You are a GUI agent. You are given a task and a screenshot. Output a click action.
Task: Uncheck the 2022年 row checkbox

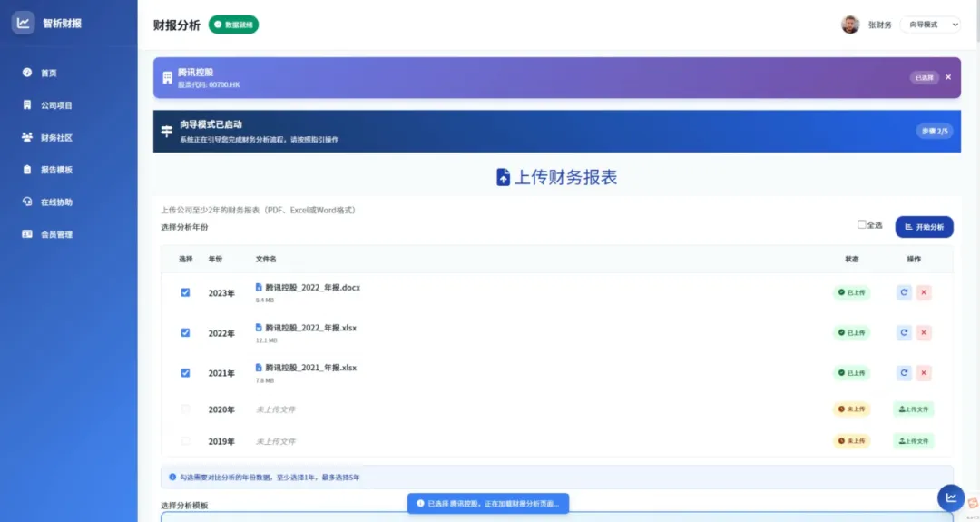(x=186, y=332)
